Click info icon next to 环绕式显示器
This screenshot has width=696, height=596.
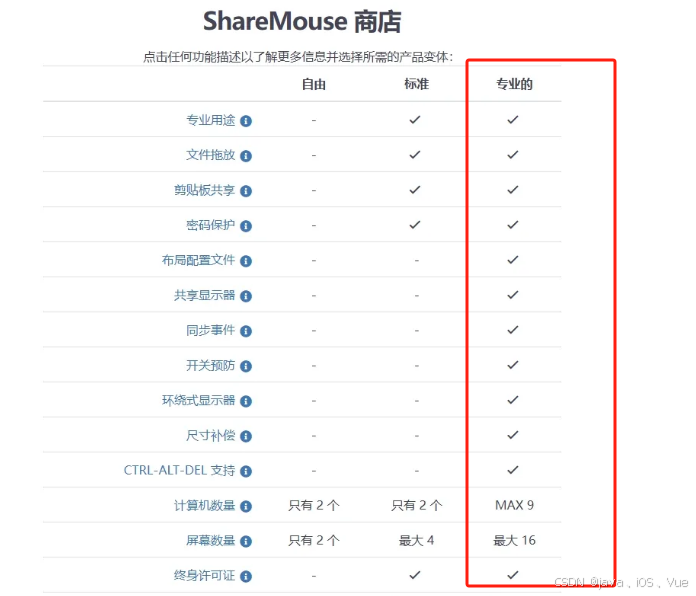coord(246,401)
